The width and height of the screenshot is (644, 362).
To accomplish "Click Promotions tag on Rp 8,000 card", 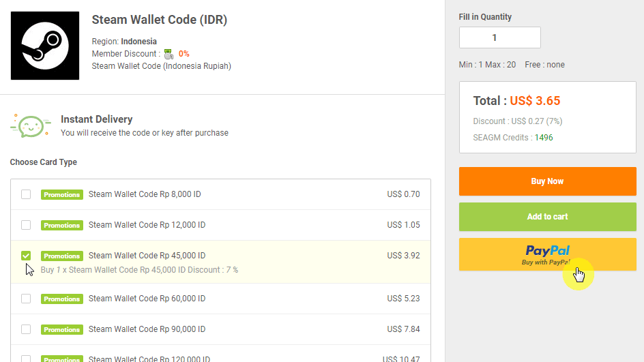I will (62, 195).
